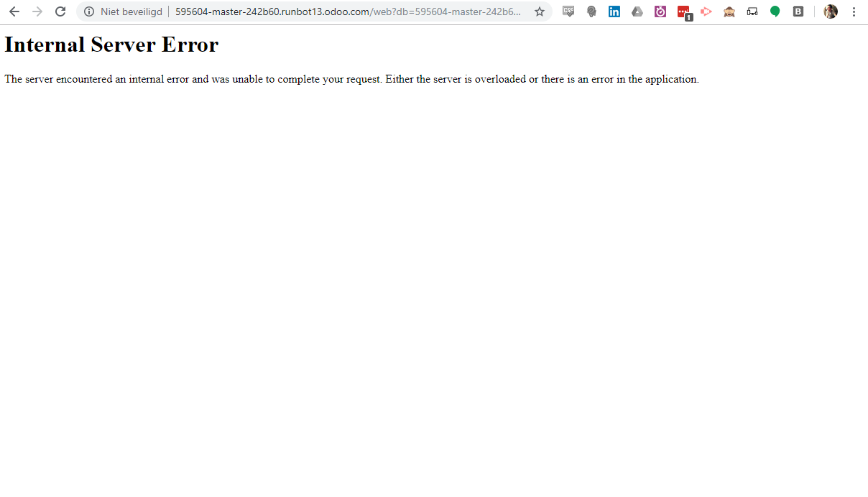Click the gray head-shaped extension icon
The height and width of the screenshot is (497, 868).
pos(591,11)
